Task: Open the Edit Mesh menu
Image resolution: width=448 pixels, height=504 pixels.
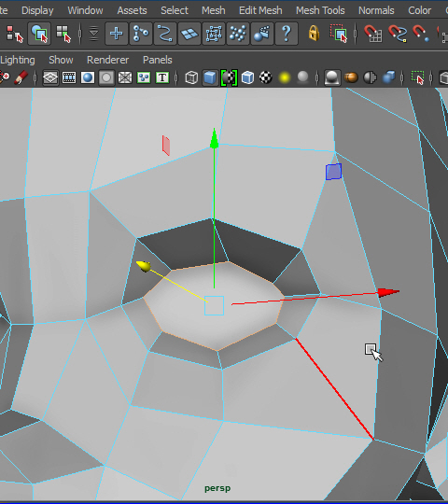Action: click(260, 10)
